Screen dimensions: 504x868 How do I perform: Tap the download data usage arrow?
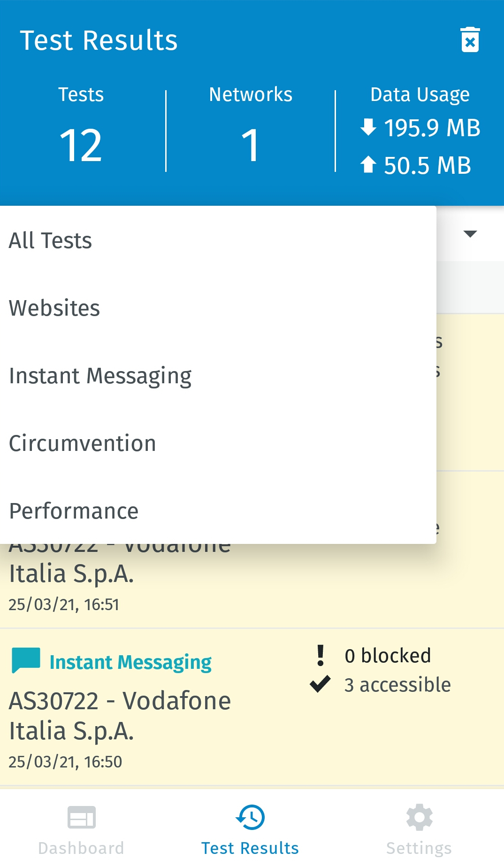[x=368, y=127]
